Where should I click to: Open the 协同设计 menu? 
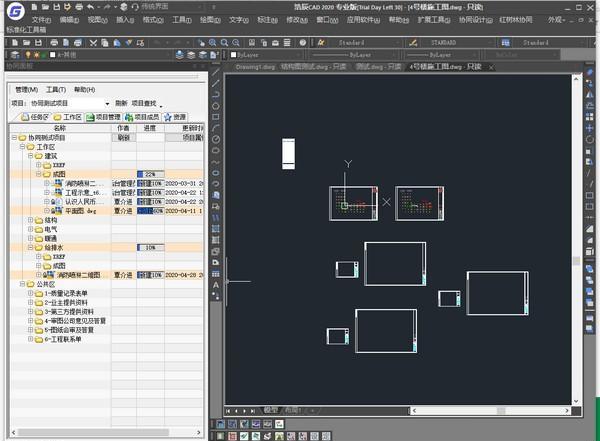tap(475, 20)
